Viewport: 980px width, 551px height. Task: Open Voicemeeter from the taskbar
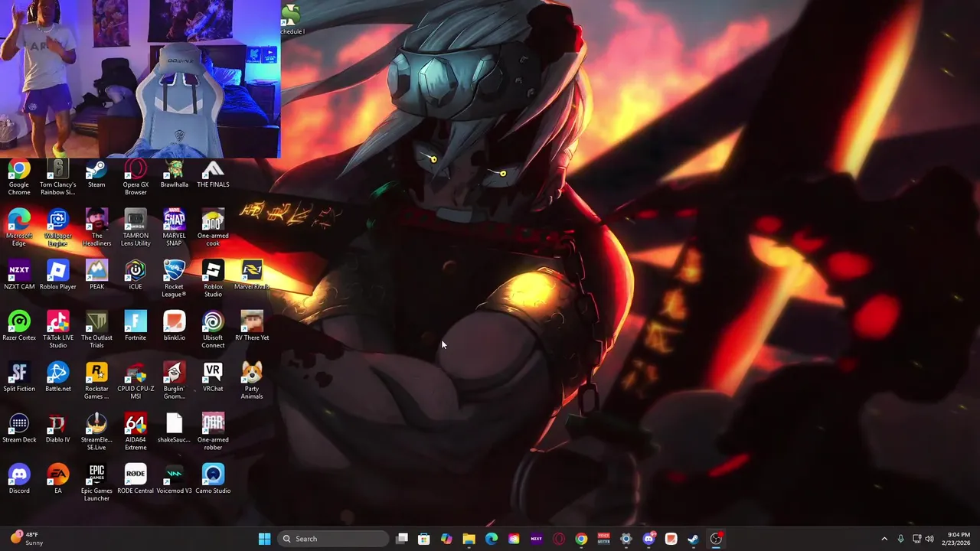[x=603, y=539]
